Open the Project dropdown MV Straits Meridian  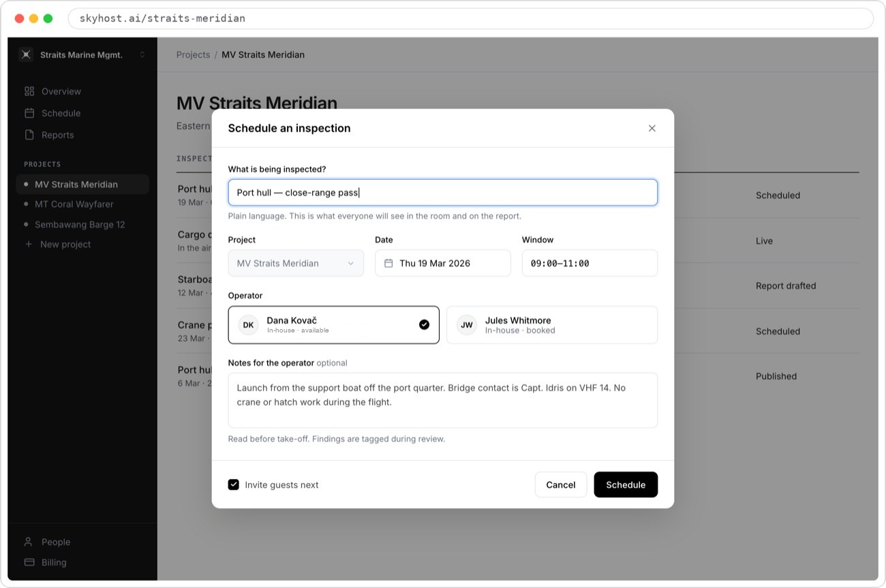pyautogui.click(x=296, y=263)
